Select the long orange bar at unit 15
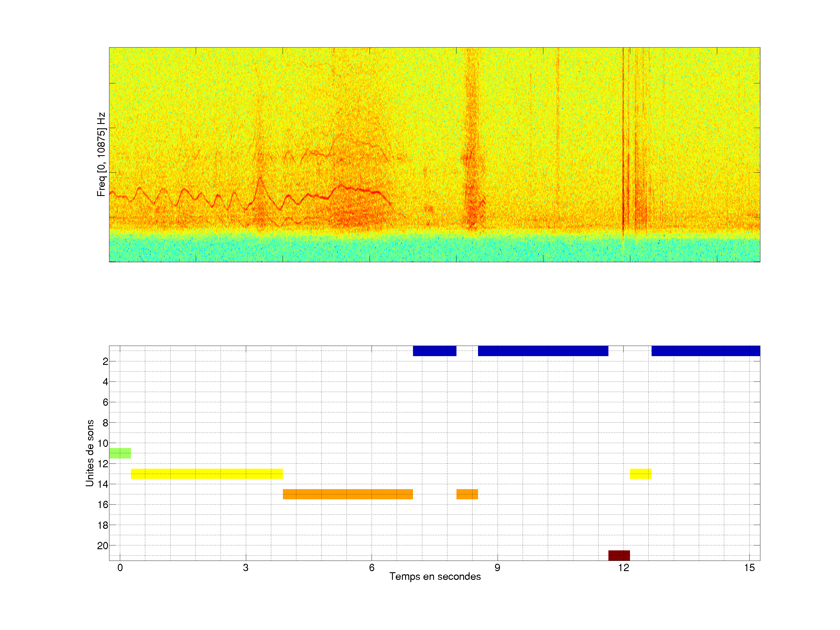The width and height of the screenshot is (840, 630). point(348,494)
